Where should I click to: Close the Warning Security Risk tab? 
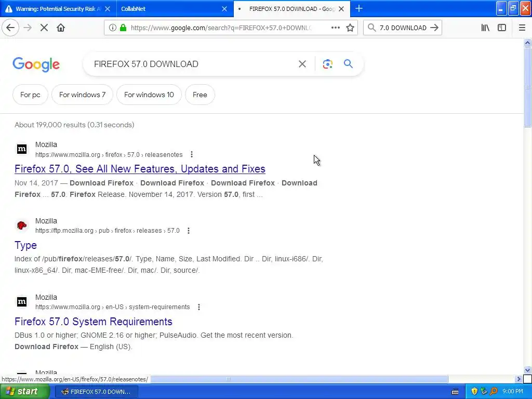click(x=108, y=9)
